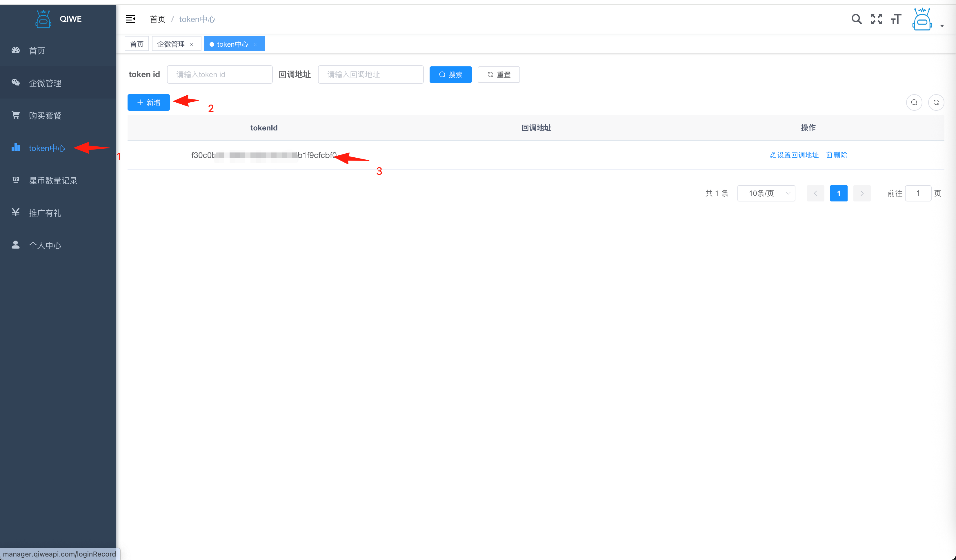
Task: Open 推广有礼 from the sidebar
Action: (45, 213)
